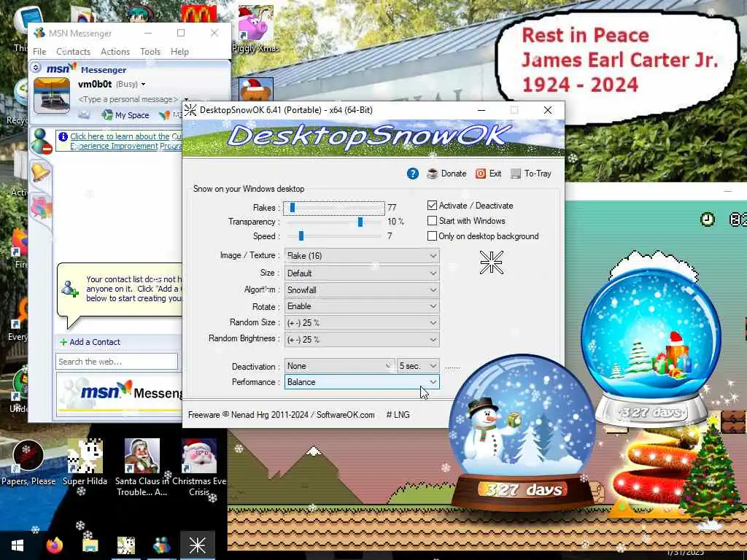
Task: Open the File menu in MSN Messenger
Action: (x=39, y=52)
